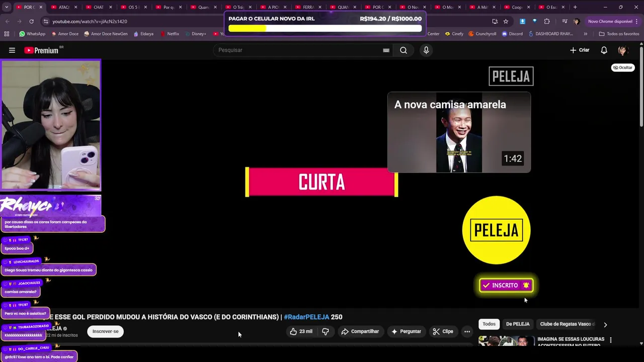Click the address bar URL
This screenshot has height=362, width=644.
90,22
